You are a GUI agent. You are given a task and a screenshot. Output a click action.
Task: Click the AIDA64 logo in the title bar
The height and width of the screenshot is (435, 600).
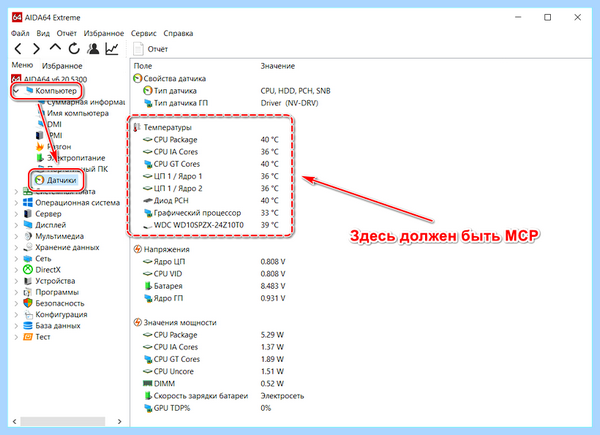(17, 18)
